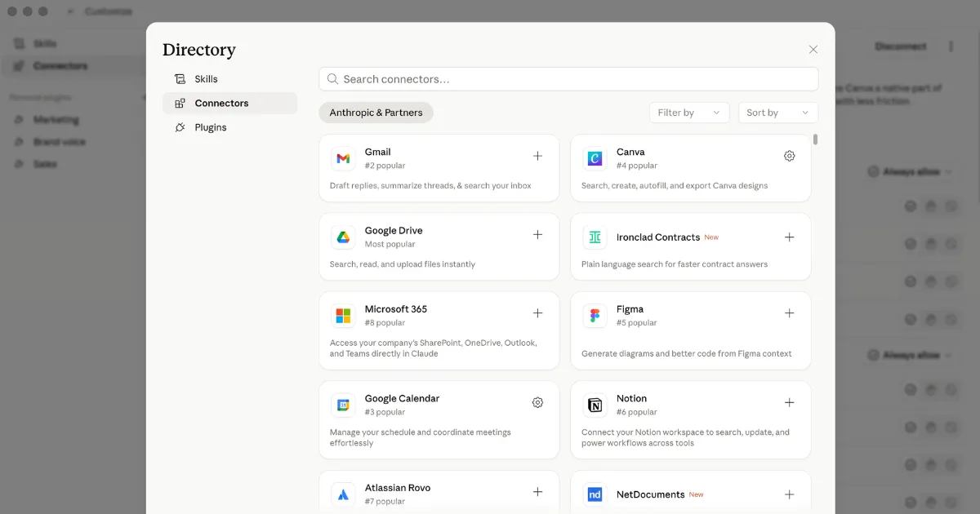Add the Figma connector

(x=789, y=313)
